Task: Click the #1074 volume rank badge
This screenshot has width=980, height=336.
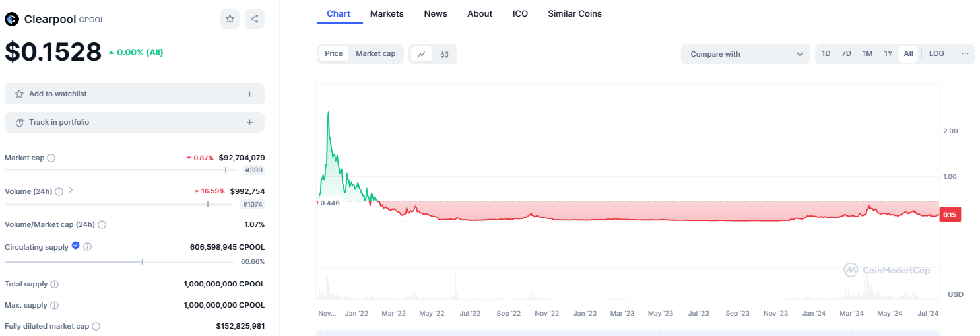Action: tap(252, 205)
